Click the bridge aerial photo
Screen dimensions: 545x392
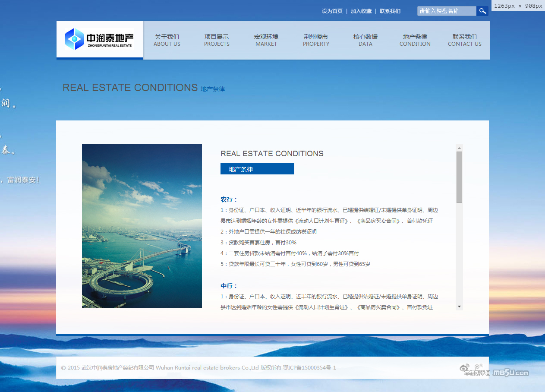142,226
